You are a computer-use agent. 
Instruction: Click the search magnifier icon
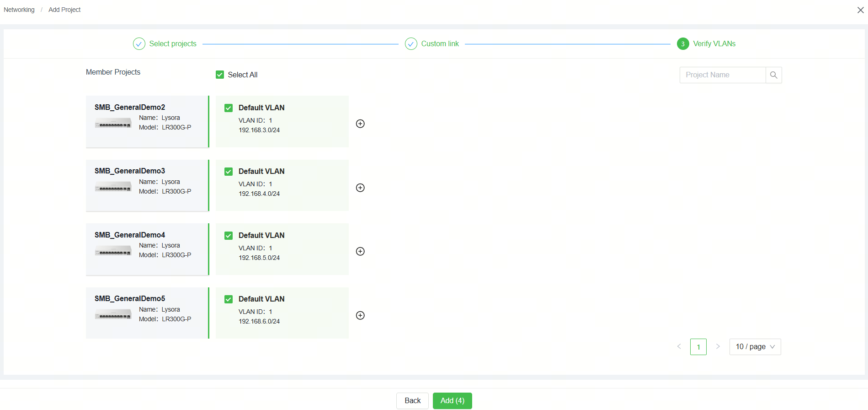773,75
